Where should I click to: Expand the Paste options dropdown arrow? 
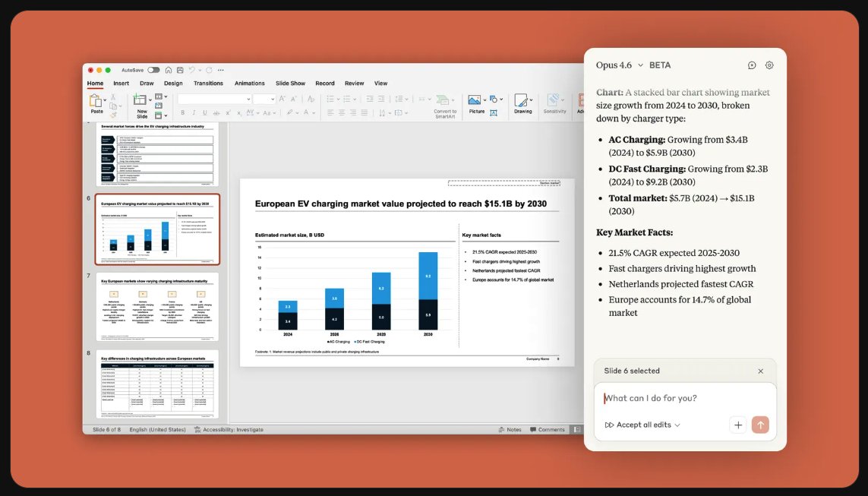[x=106, y=100]
